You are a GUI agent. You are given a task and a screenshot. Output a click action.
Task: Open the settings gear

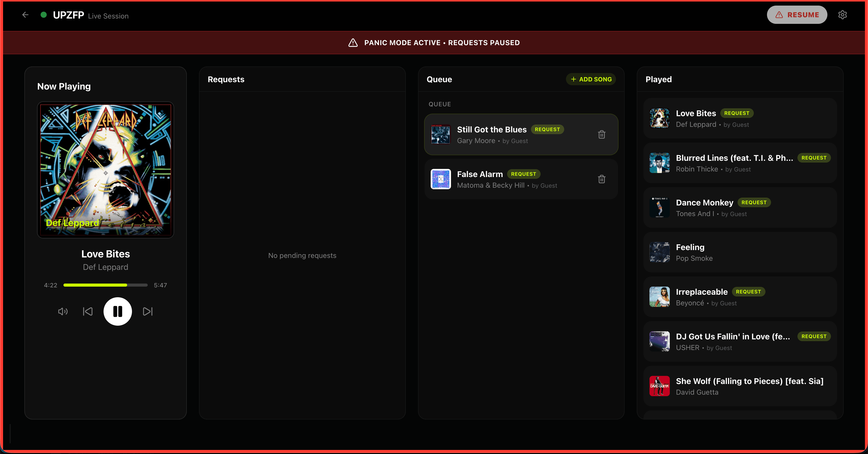843,14
